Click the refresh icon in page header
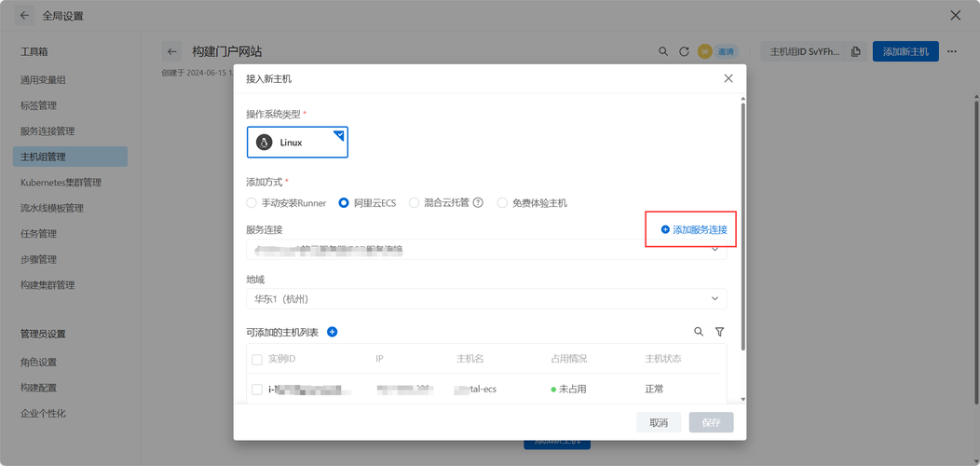Image resolution: width=980 pixels, height=466 pixels. point(685,51)
